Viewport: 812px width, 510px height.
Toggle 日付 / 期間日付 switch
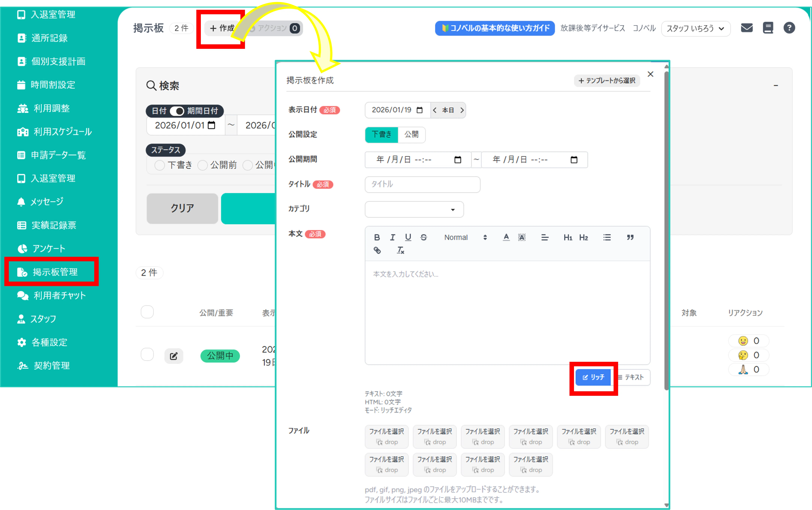tap(177, 111)
